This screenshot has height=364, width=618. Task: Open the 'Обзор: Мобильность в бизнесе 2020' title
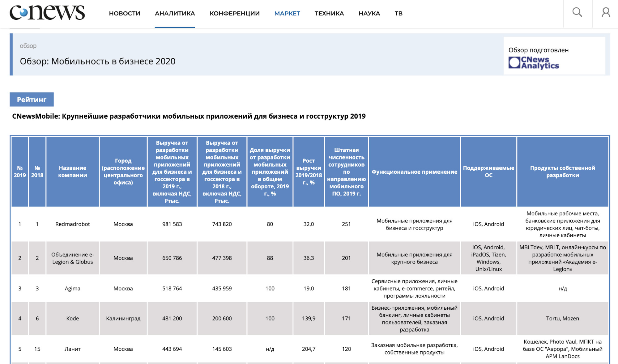coord(98,61)
